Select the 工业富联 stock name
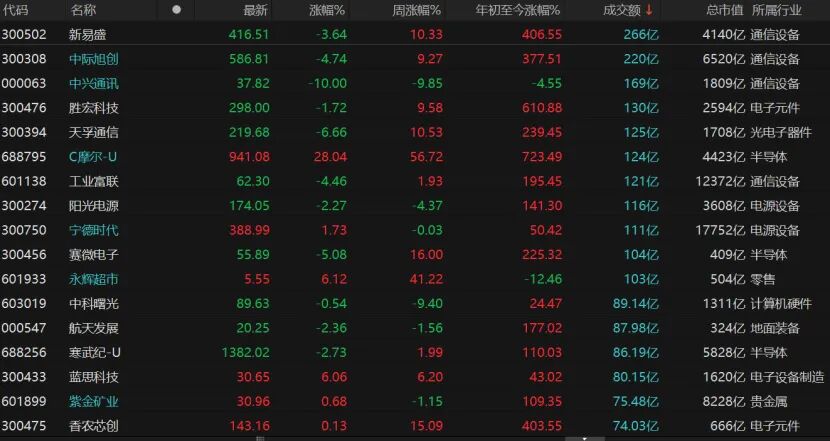This screenshot has height=441, width=830. (94, 181)
